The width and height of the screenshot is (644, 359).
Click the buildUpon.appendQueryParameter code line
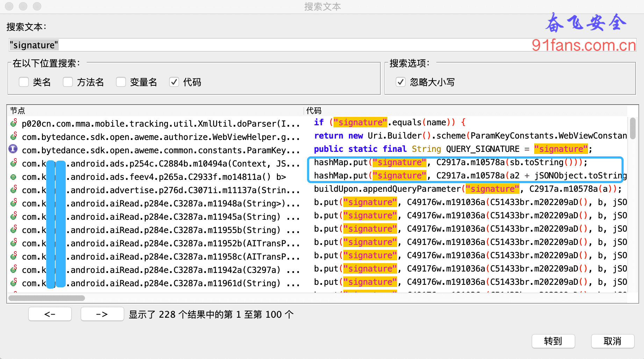tap(468, 189)
